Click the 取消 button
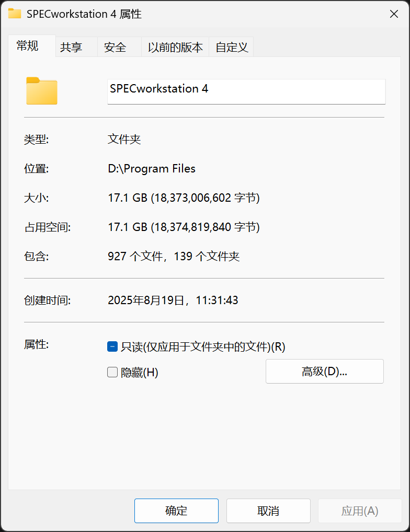 click(x=268, y=511)
